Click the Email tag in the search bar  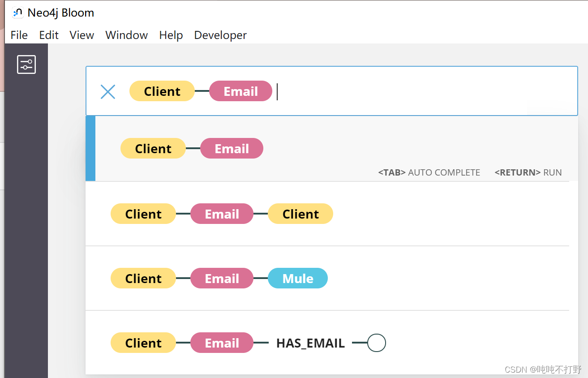241,91
